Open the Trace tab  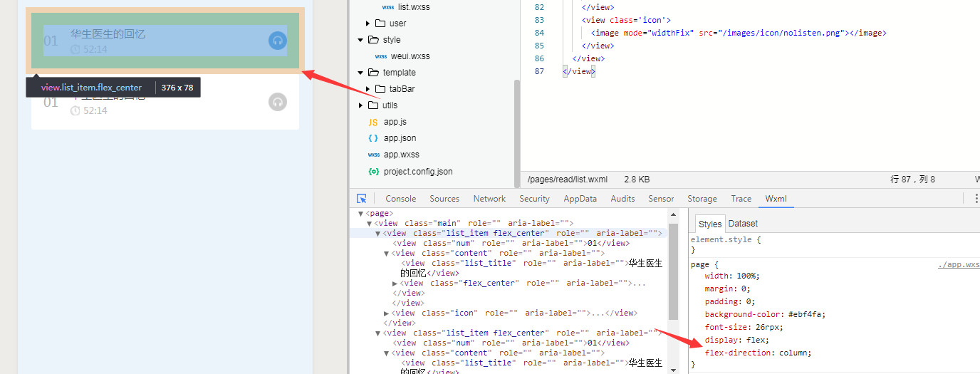[741, 199]
